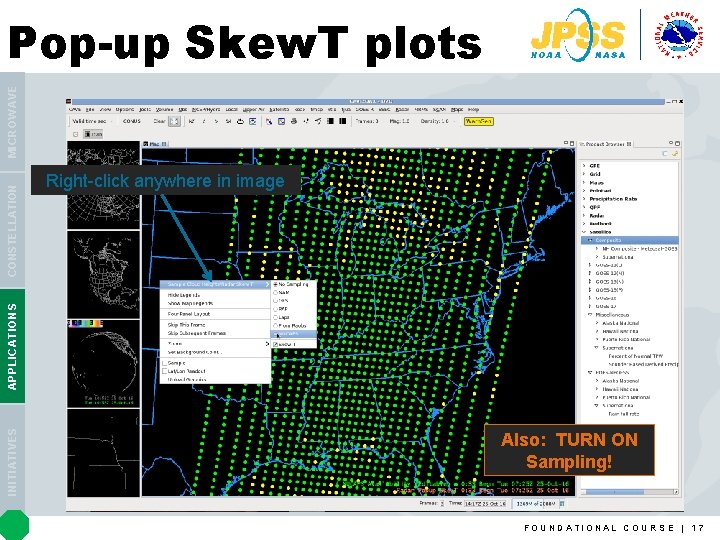Toggle the image combination icon next to Clear

[x=174, y=121]
